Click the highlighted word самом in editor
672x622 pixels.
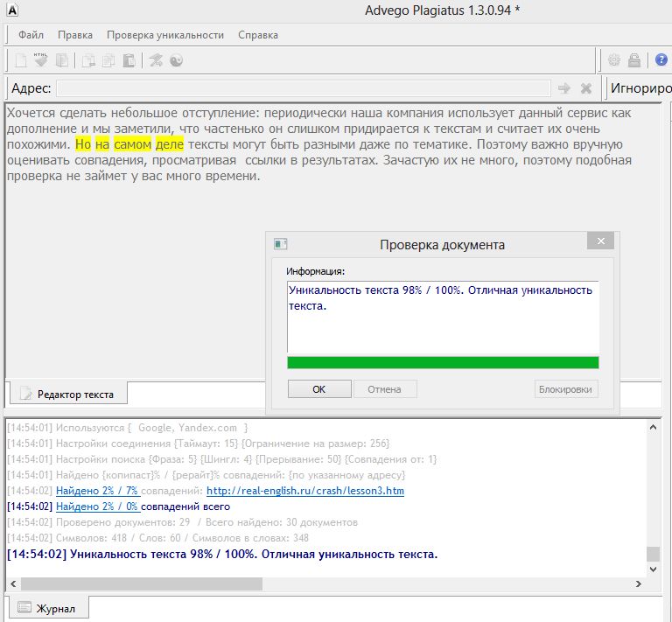pyautogui.click(x=132, y=144)
